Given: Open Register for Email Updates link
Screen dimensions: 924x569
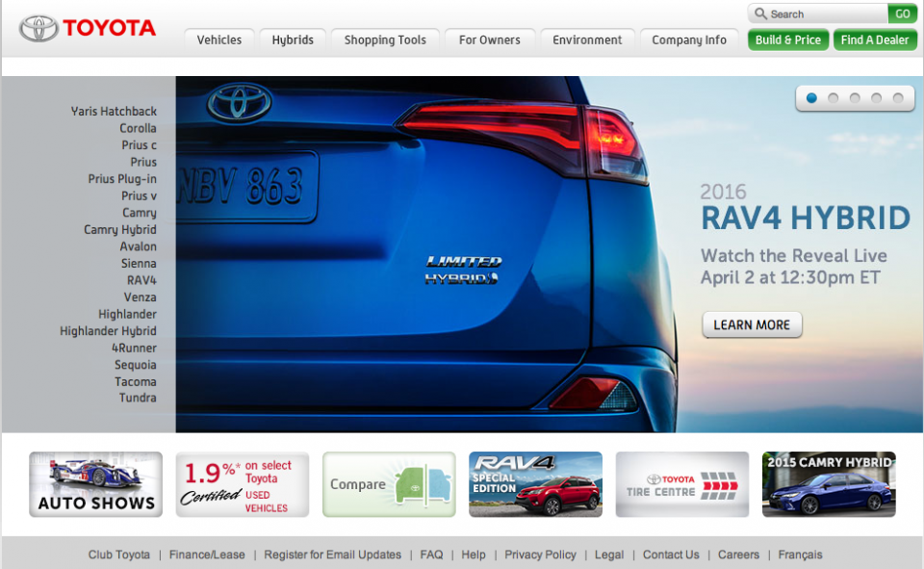Looking at the screenshot, I should click(x=332, y=555).
